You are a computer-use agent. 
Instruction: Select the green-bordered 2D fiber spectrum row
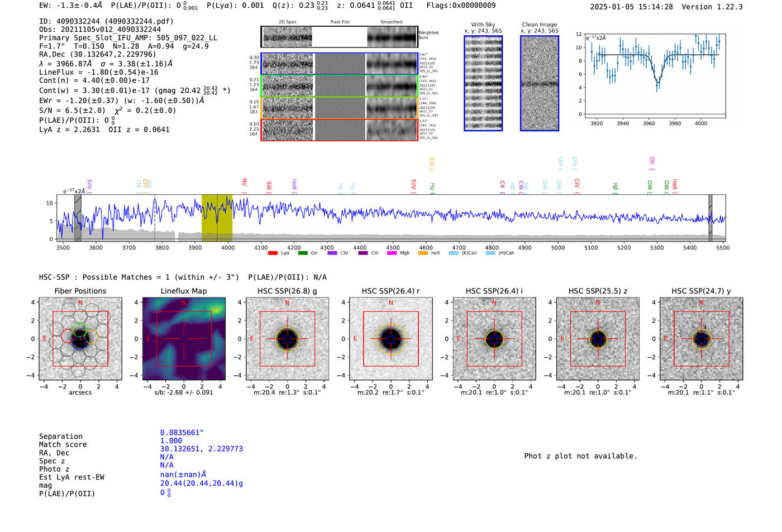pos(339,86)
